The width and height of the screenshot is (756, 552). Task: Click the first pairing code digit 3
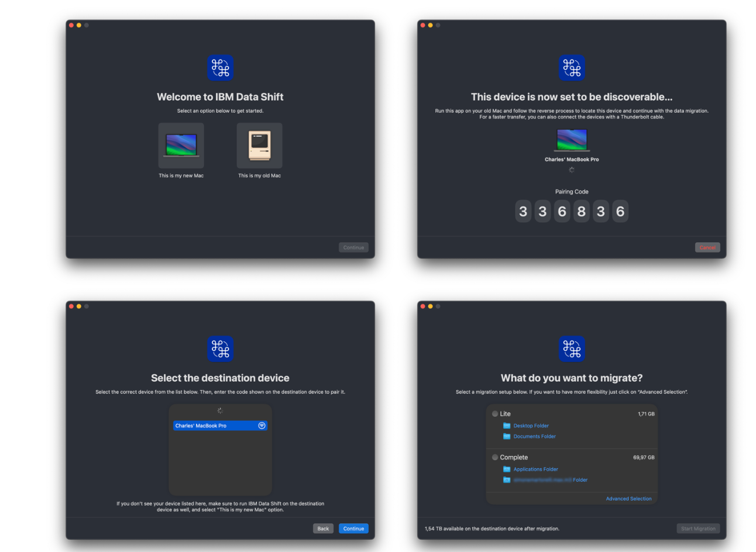(523, 211)
